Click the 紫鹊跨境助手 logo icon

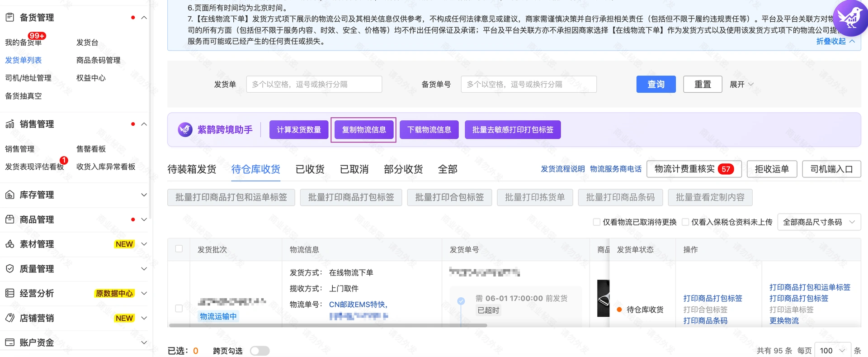(x=185, y=130)
